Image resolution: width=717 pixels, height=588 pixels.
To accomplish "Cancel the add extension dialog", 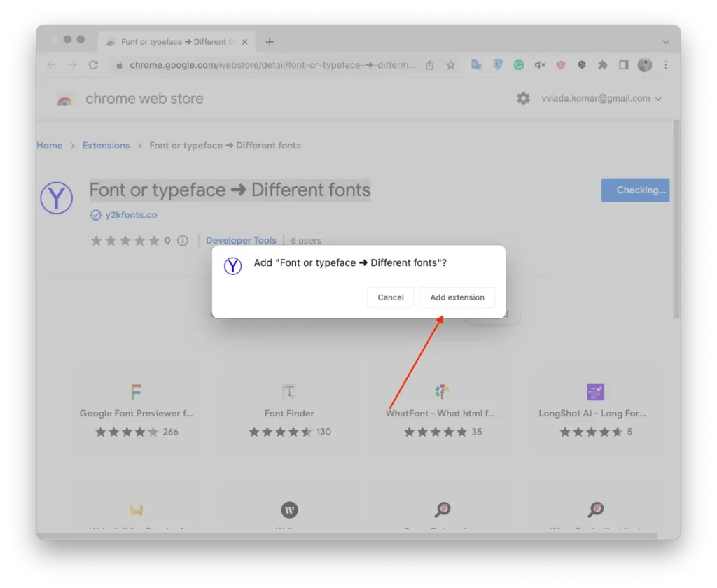I will pyautogui.click(x=391, y=297).
